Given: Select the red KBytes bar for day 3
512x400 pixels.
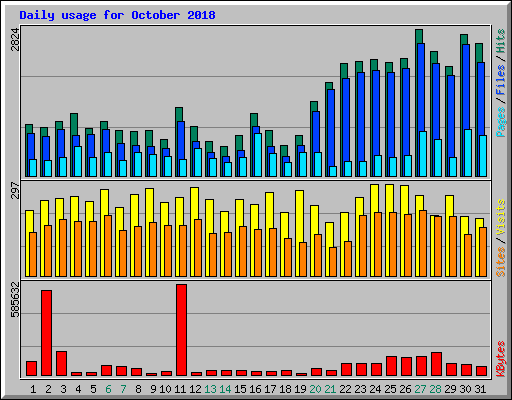Looking at the screenshot, I should [x=61, y=363].
